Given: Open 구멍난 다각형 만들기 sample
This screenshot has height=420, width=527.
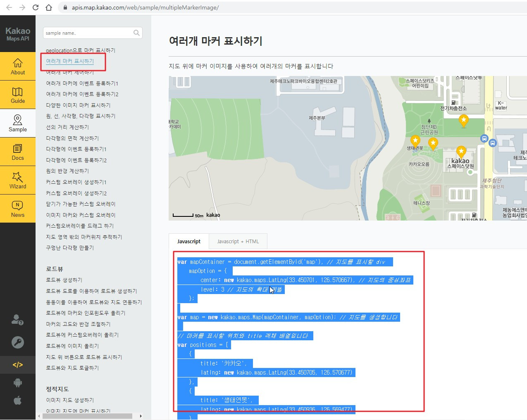Looking at the screenshot, I should point(70,248).
